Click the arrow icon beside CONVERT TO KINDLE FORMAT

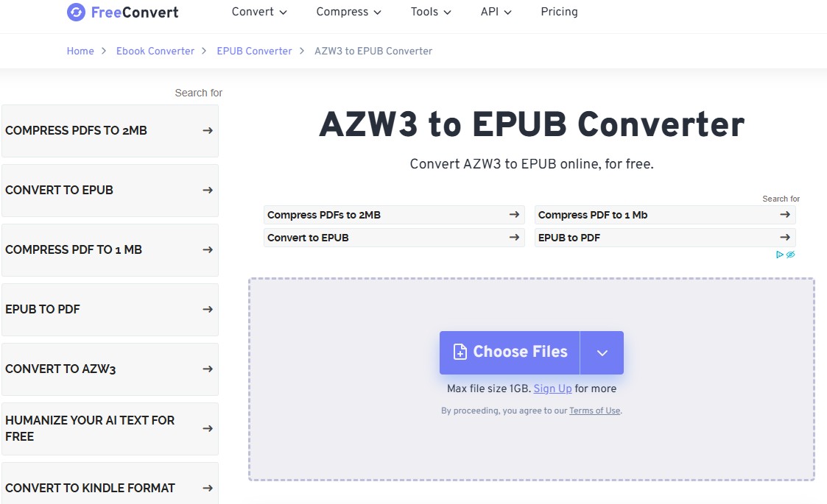pos(208,488)
